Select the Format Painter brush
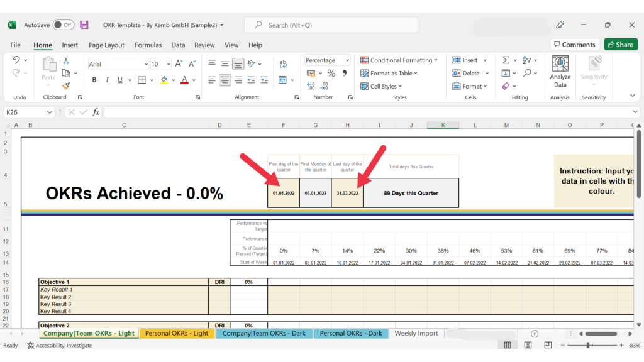The height and width of the screenshot is (362, 644). click(66, 85)
